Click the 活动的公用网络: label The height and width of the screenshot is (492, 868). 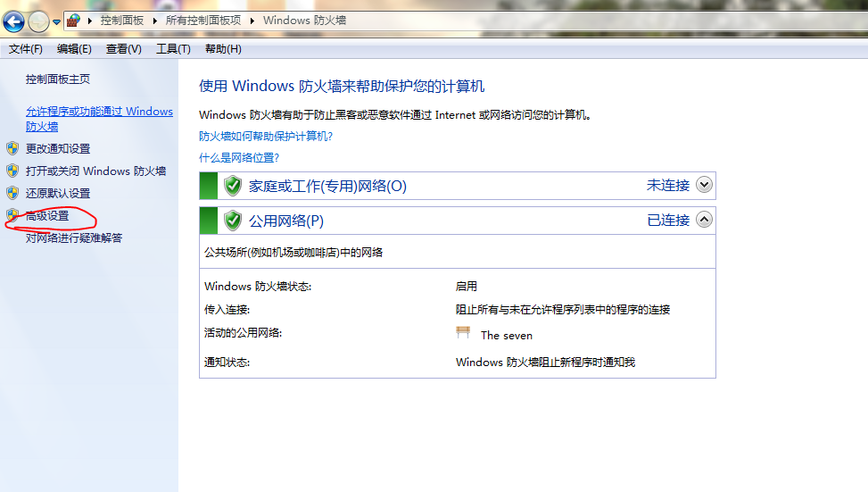[243, 333]
